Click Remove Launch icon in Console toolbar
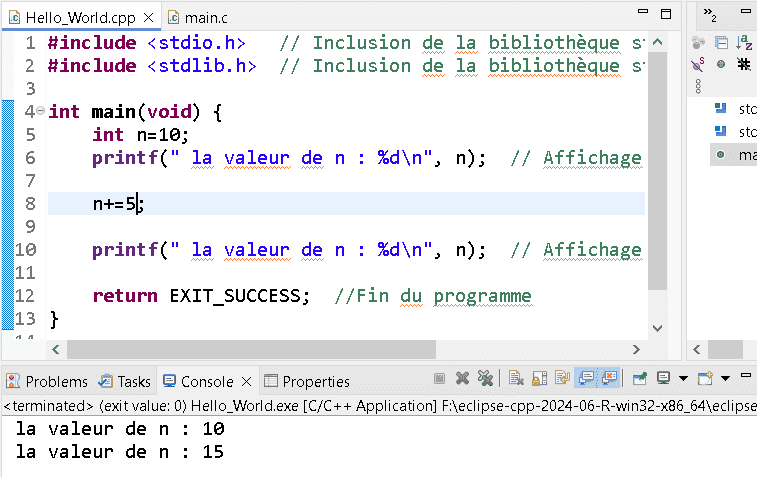 [462, 379]
